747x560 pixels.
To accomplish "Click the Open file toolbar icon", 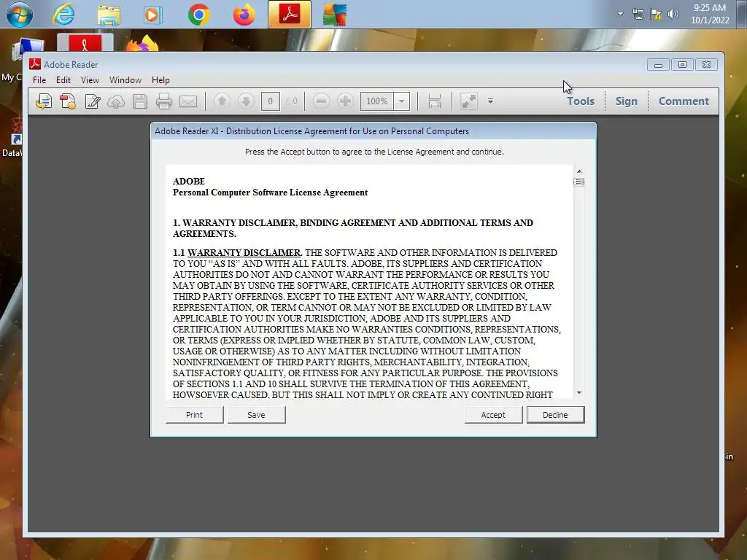I will [44, 101].
